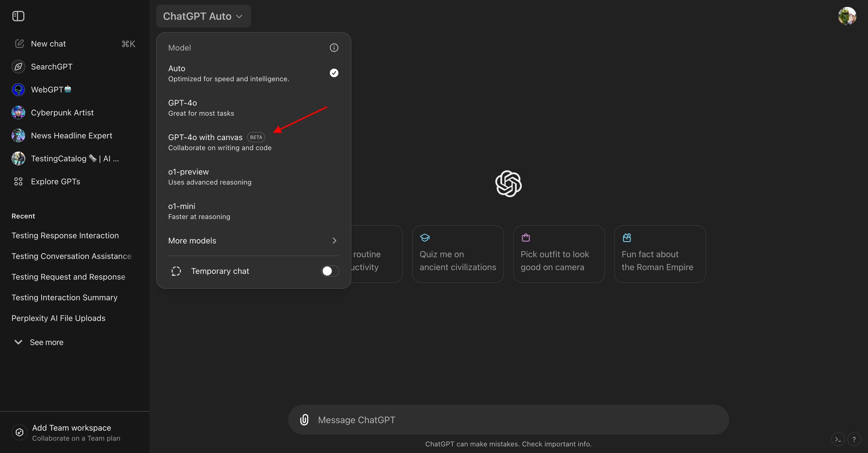Click the paperclip attach file icon
The width and height of the screenshot is (868, 453).
tap(304, 420)
